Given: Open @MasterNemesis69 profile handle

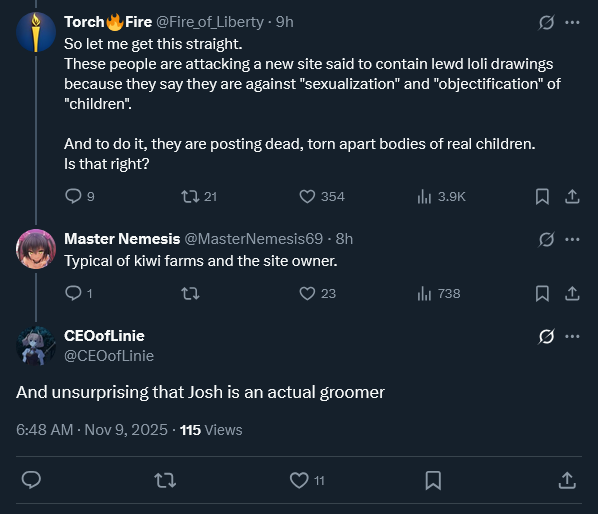Looking at the screenshot, I should [x=254, y=239].
